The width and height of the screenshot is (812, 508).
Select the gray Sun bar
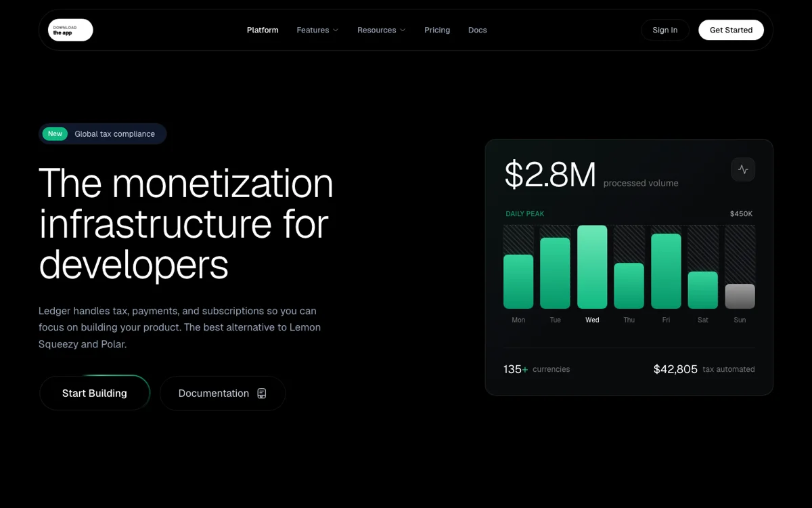(740, 297)
